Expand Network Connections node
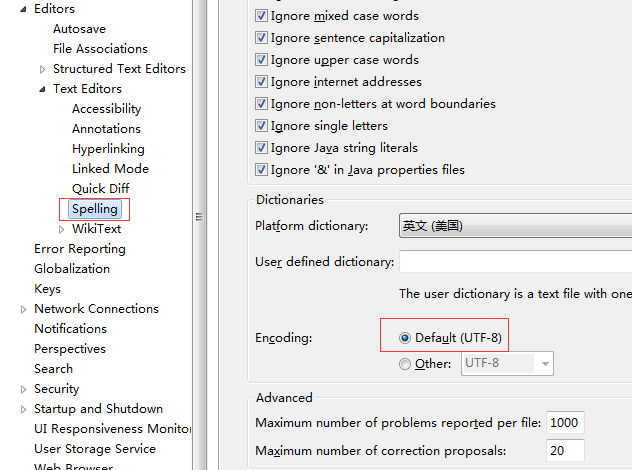 (x=23, y=309)
